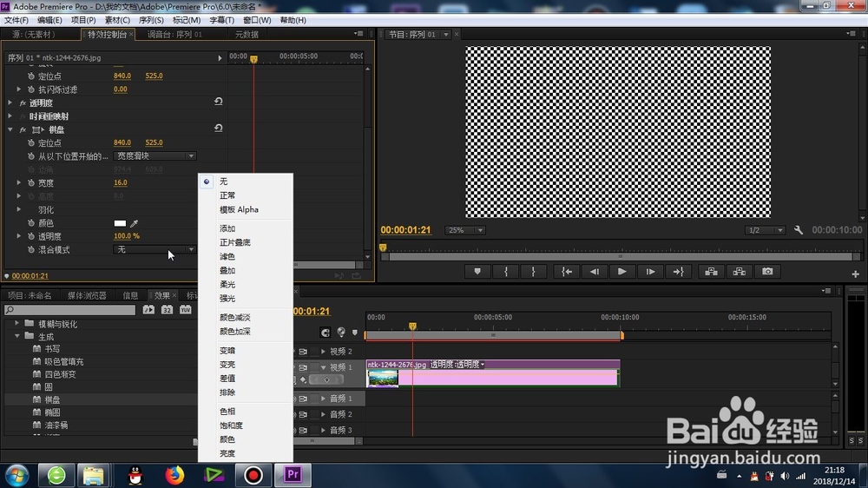Screen dimensions: 868x488
Task: Toggle snap in the timeline
Action: coord(325,333)
